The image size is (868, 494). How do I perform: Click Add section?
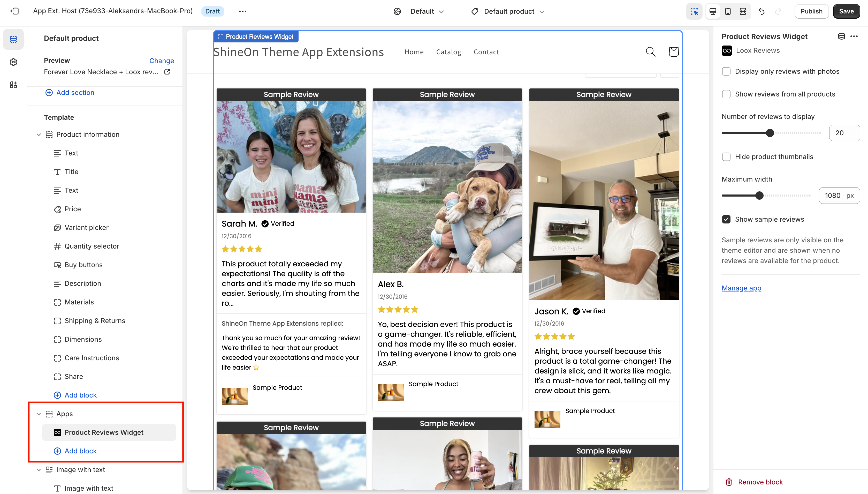coord(70,93)
